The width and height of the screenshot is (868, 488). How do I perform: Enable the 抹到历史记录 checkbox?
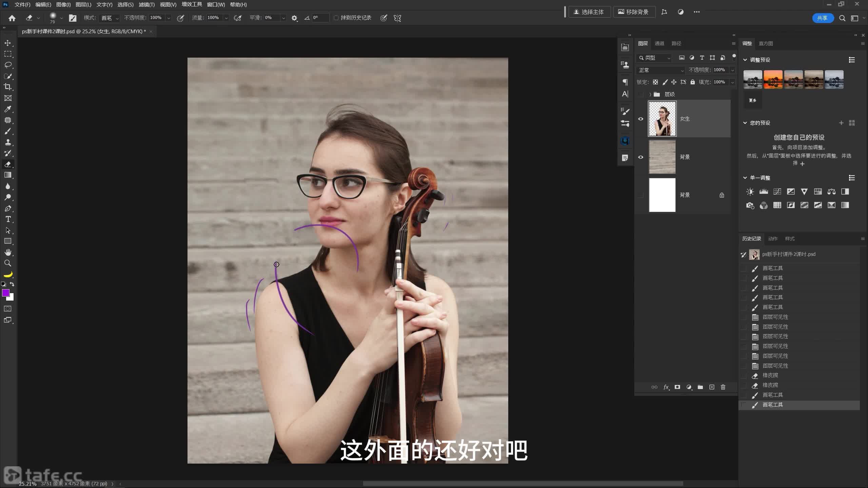point(336,18)
